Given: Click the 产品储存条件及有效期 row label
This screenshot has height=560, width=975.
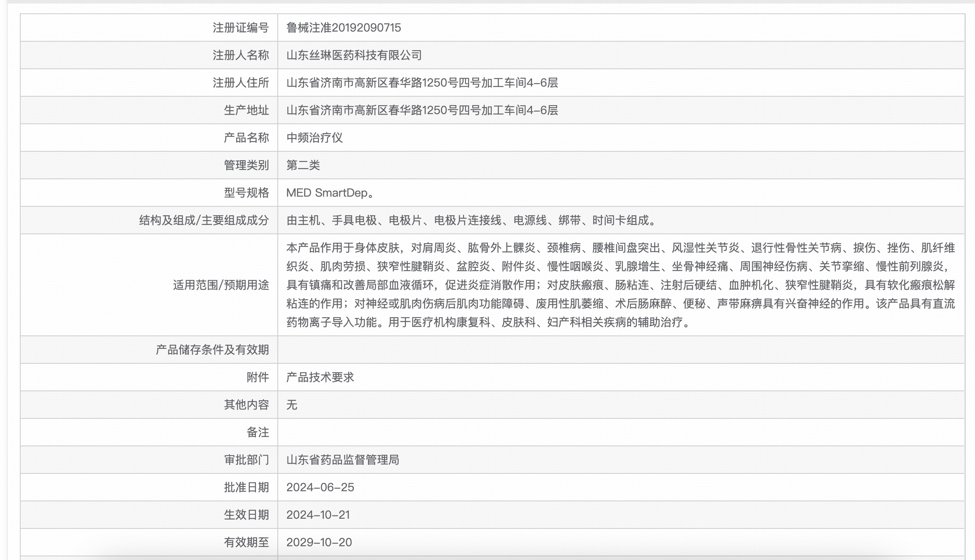Looking at the screenshot, I should [x=212, y=350].
